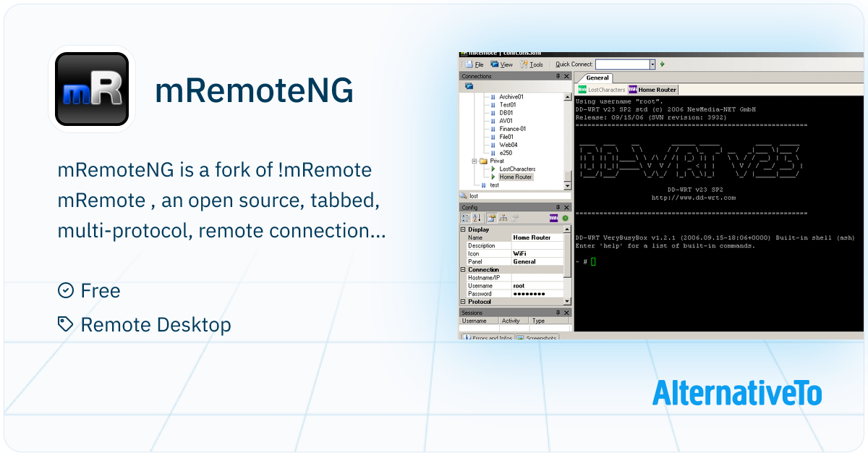The width and height of the screenshot is (868, 456).
Task: Click the magnifier search icon
Action: [x=463, y=196]
